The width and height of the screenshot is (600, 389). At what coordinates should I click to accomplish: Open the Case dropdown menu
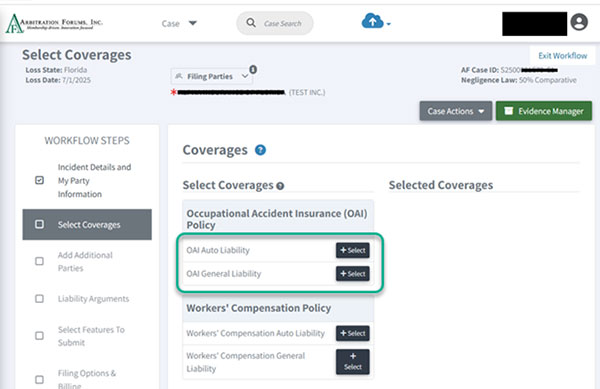tap(179, 23)
